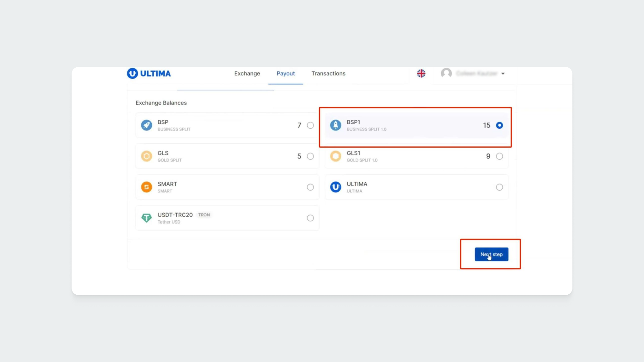Switch to the Exchange tab
This screenshot has width=644, height=362.
(x=247, y=73)
